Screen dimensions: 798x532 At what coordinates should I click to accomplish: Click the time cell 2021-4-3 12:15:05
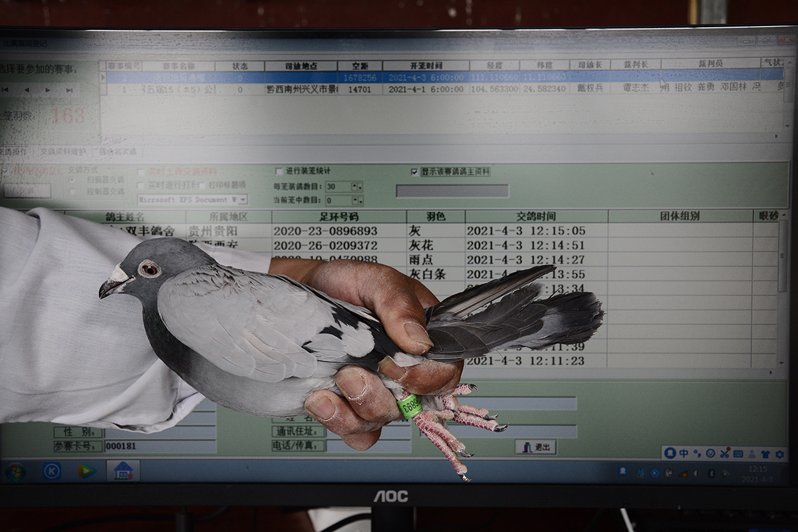(526, 231)
